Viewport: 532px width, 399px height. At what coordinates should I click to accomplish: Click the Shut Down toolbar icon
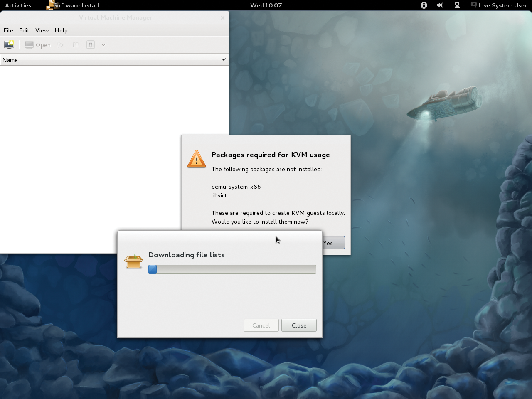90,44
